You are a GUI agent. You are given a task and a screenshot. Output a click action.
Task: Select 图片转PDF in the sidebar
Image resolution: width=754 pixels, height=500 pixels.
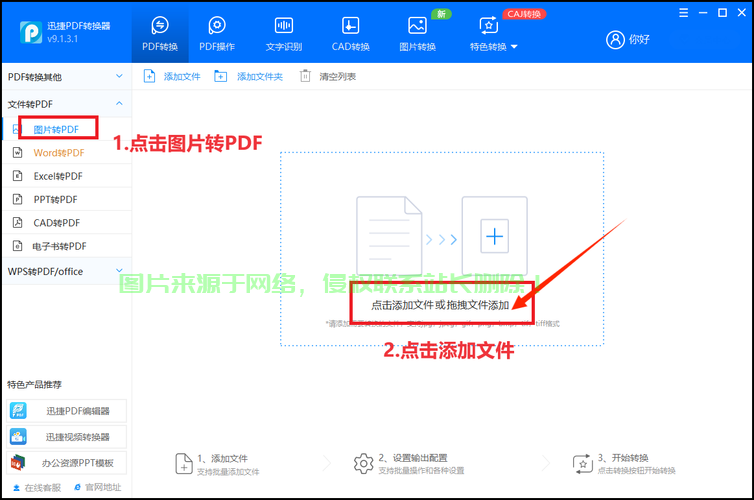pos(66,129)
